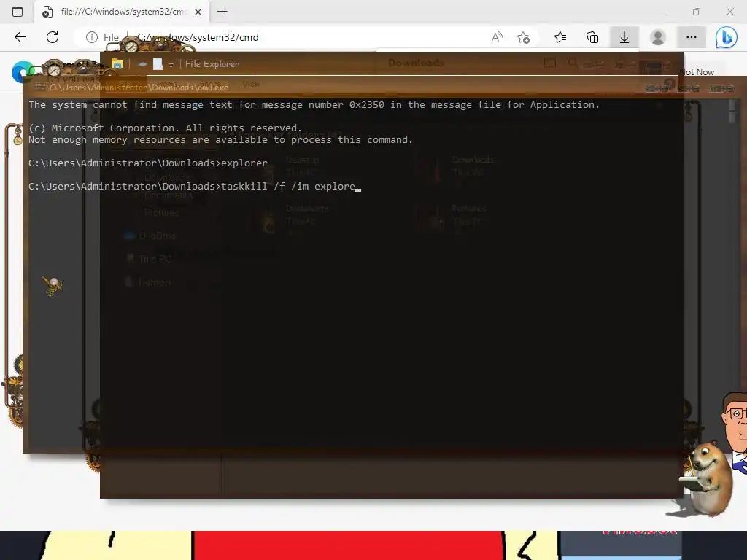Click the File Explorer quick access page icon
Viewport: 747px width, 560px height.
(158, 64)
